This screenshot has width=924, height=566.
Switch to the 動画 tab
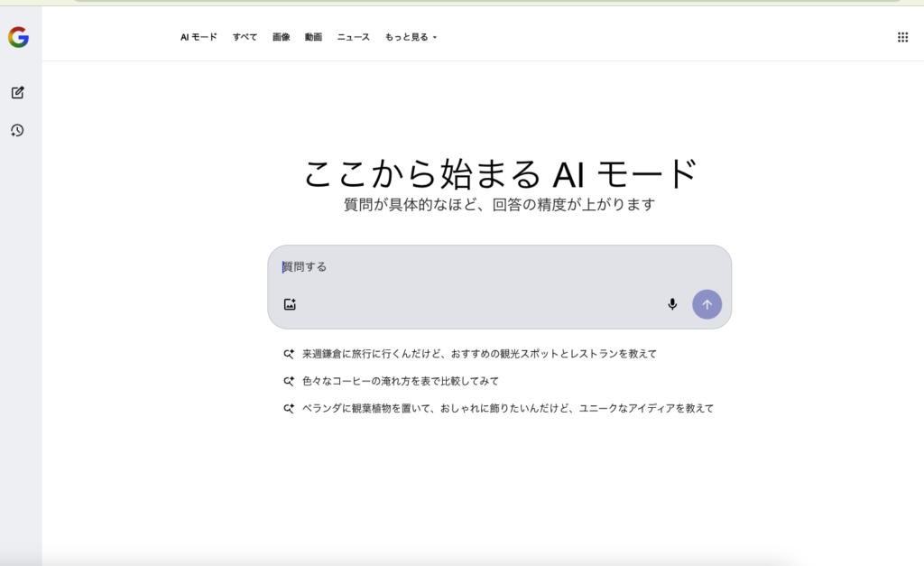pos(312,37)
